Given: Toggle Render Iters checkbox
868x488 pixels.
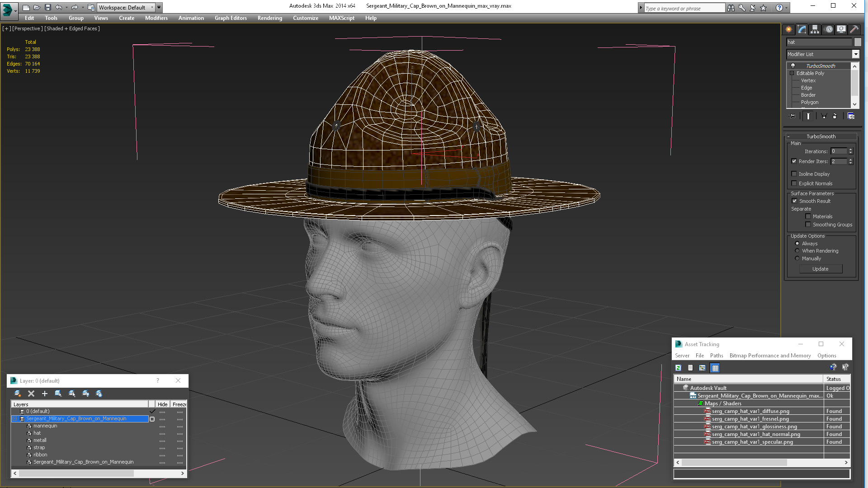Looking at the screenshot, I should [x=794, y=161].
